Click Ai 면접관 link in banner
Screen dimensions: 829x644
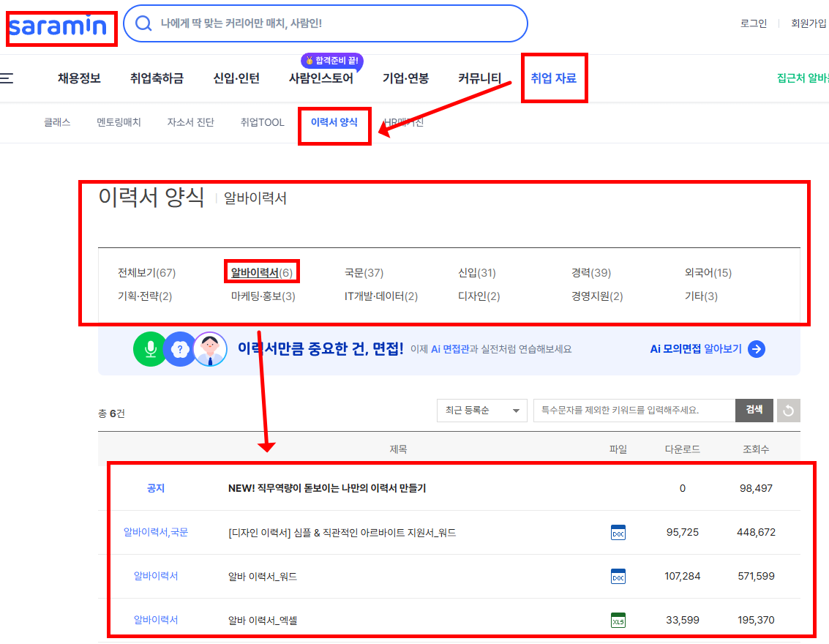coord(450,349)
